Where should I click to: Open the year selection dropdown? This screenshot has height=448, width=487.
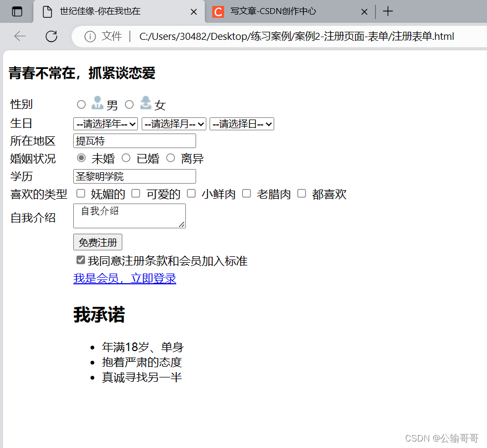[105, 123]
